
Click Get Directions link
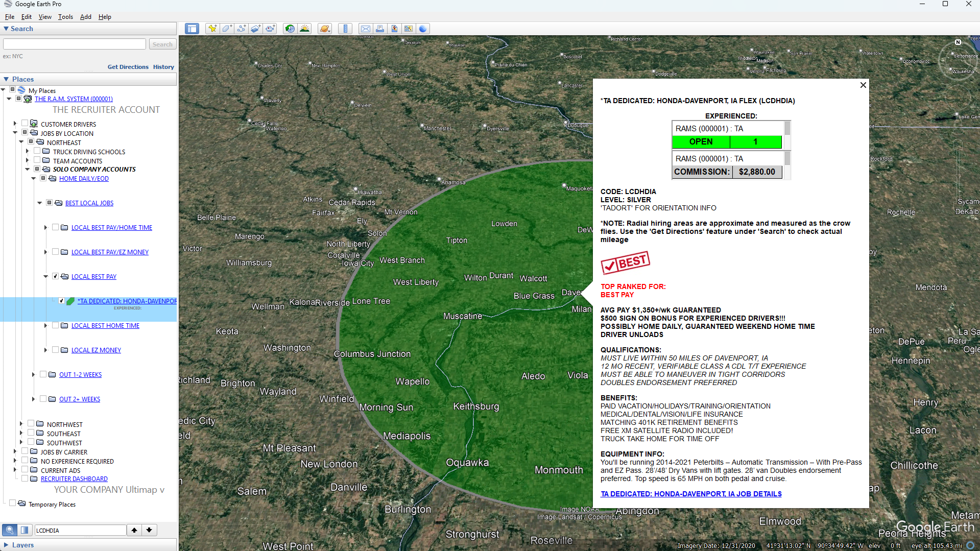pyautogui.click(x=128, y=67)
